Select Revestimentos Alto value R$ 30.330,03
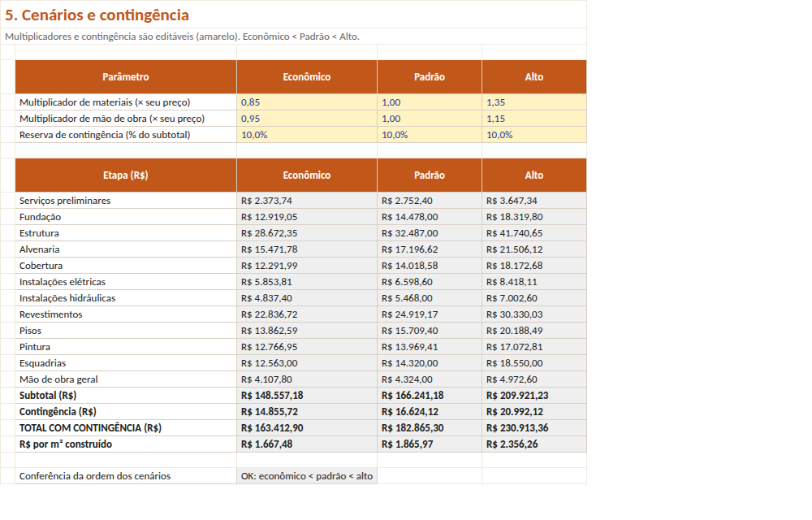The width and height of the screenshot is (812, 520). [x=534, y=314]
